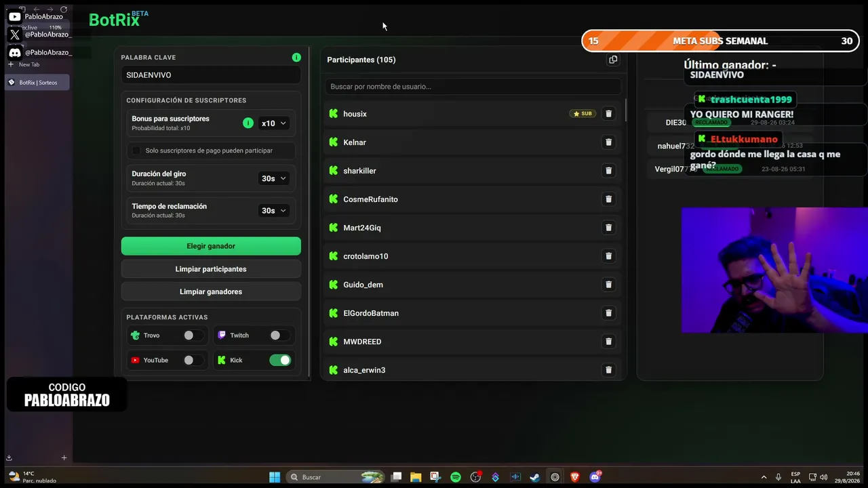Click the keyword field containing SIDAENVIVO
Screen dimensions: 868x488
tap(211, 75)
